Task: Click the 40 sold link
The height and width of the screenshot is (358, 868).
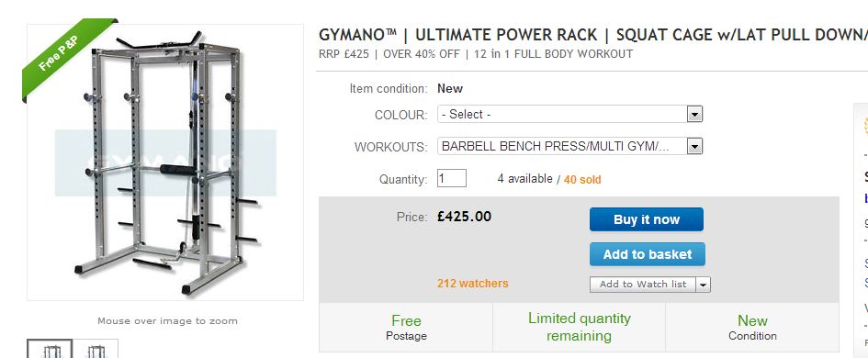Action: pos(582,179)
